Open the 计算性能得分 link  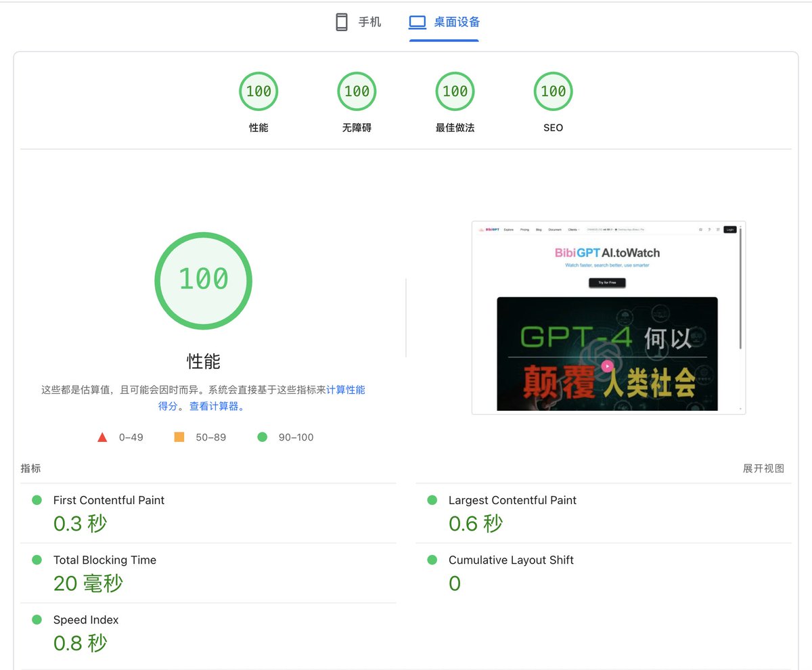tap(345, 390)
